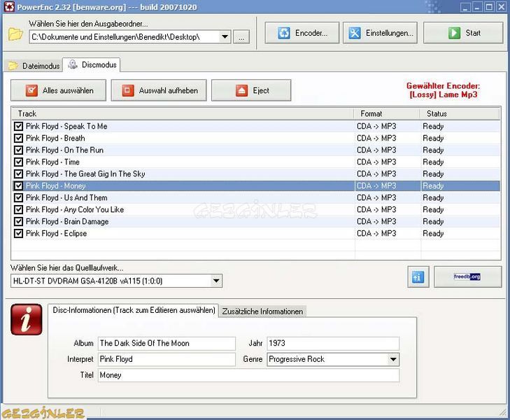510x420 pixels.
Task: Click the PowerEnc app icon in title bar
Action: point(9,6)
